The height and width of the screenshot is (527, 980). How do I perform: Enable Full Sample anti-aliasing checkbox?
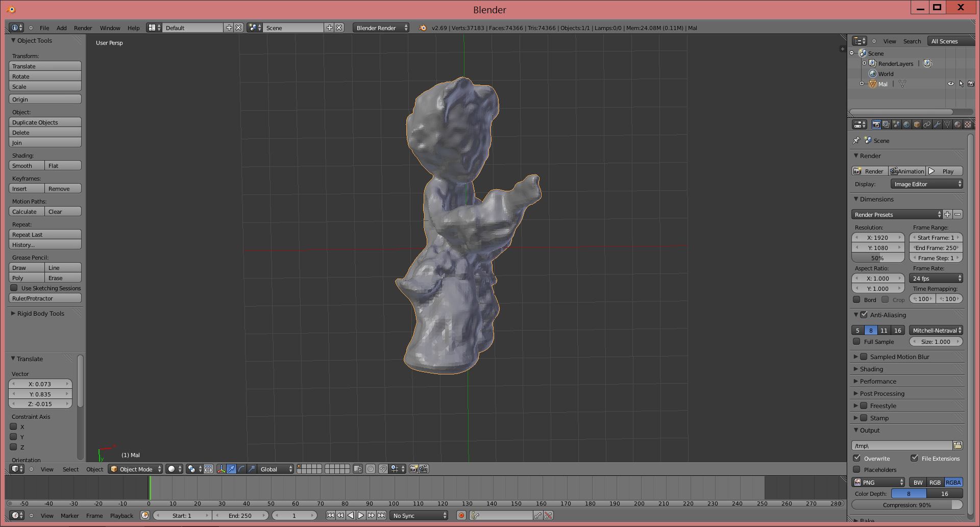tap(857, 342)
